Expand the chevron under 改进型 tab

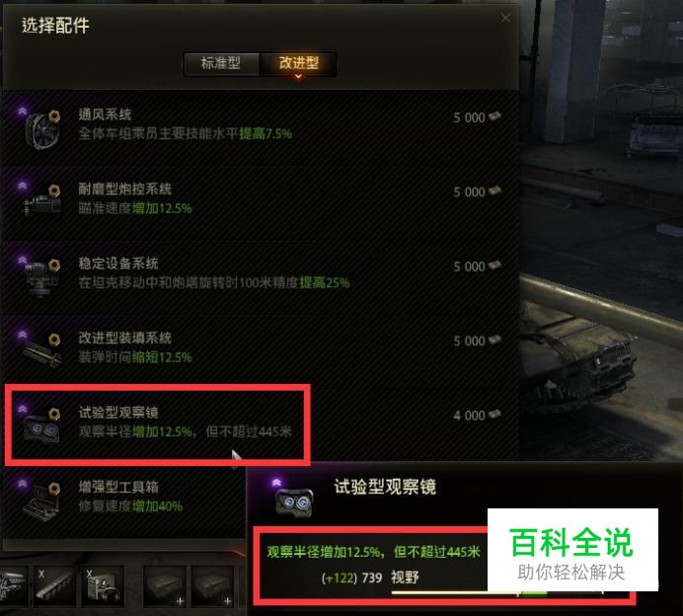pyautogui.click(x=298, y=77)
